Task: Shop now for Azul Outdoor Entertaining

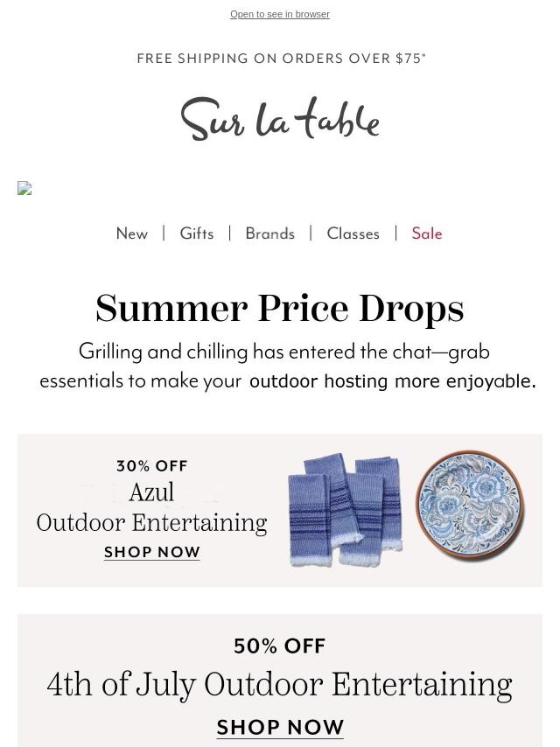Action: [152, 552]
